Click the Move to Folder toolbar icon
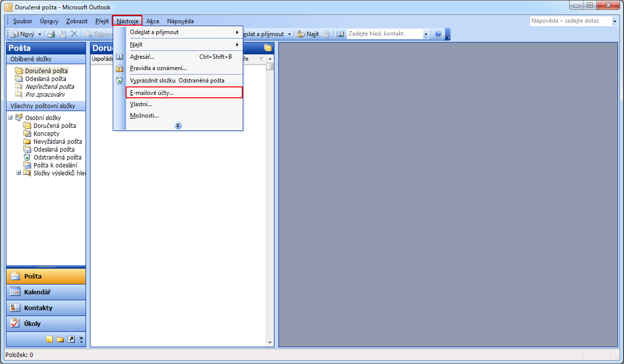Viewport: 624px width, 364px height. pos(63,34)
